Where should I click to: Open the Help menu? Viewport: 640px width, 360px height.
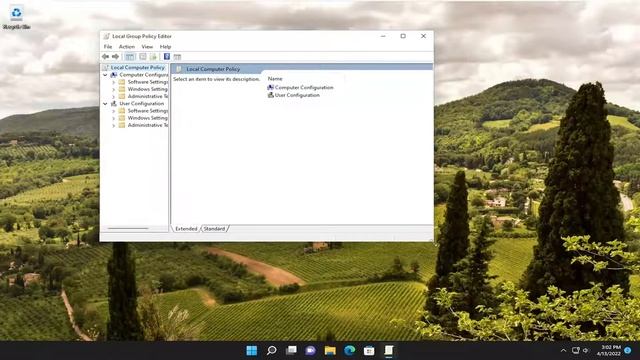click(x=165, y=47)
